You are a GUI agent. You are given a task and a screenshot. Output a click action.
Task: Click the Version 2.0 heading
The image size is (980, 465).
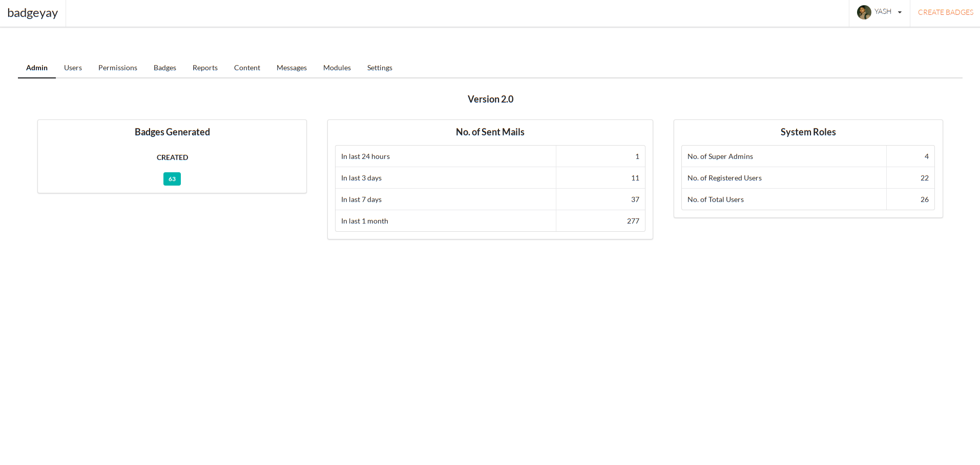tap(490, 99)
